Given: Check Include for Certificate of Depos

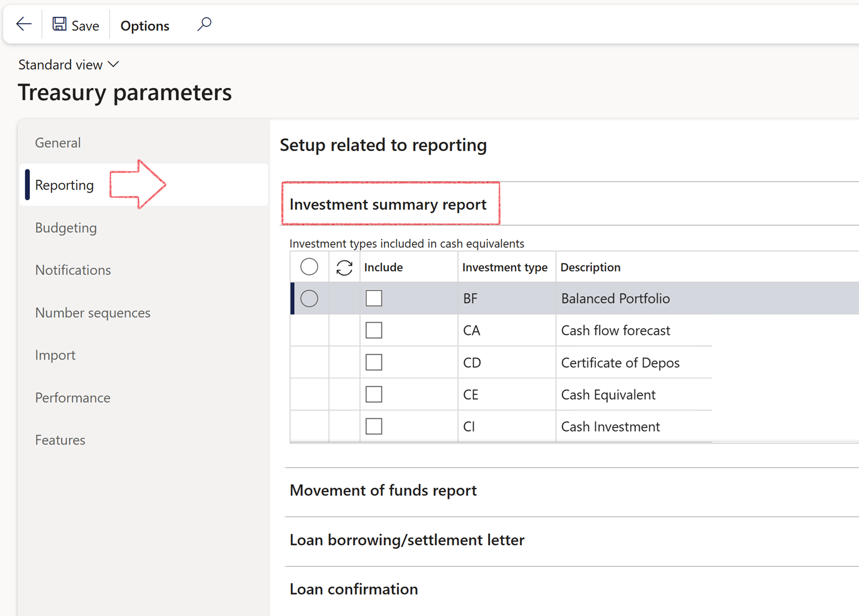Looking at the screenshot, I should pos(374,362).
